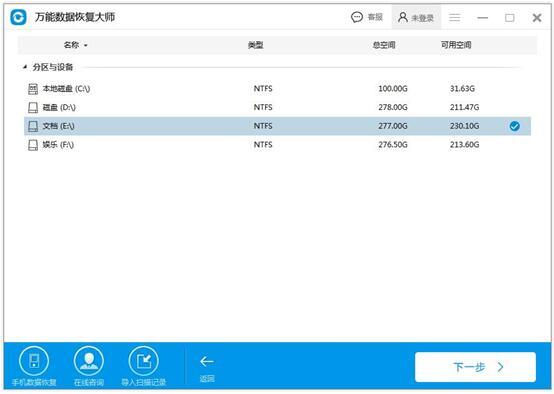Click NTFS type in the F drive row
Screen dimensions: 554x394
click(x=263, y=145)
